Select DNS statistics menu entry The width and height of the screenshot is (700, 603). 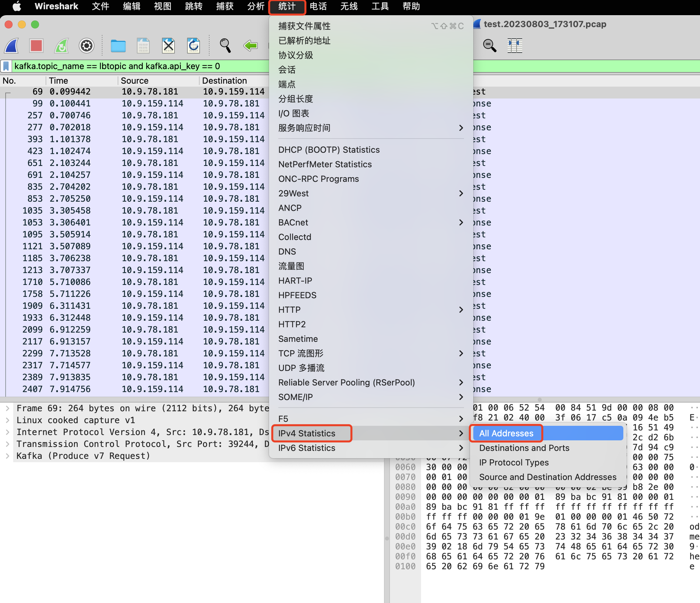370,252
